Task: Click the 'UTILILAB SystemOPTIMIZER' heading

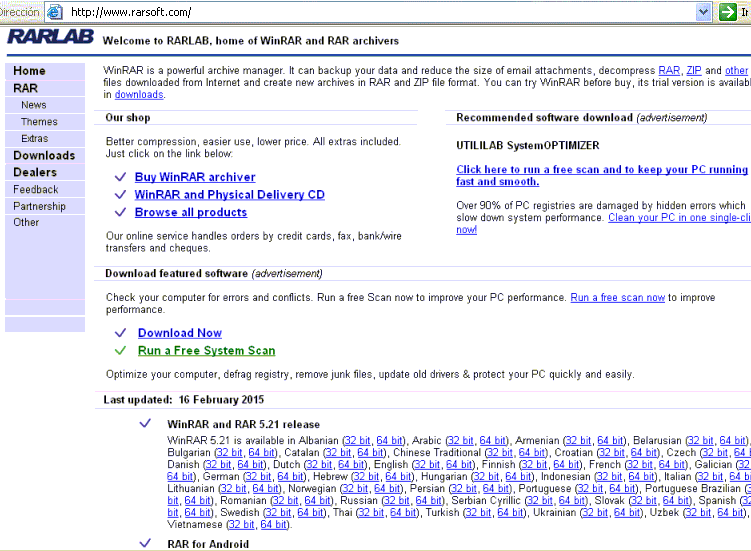Action: click(527, 145)
